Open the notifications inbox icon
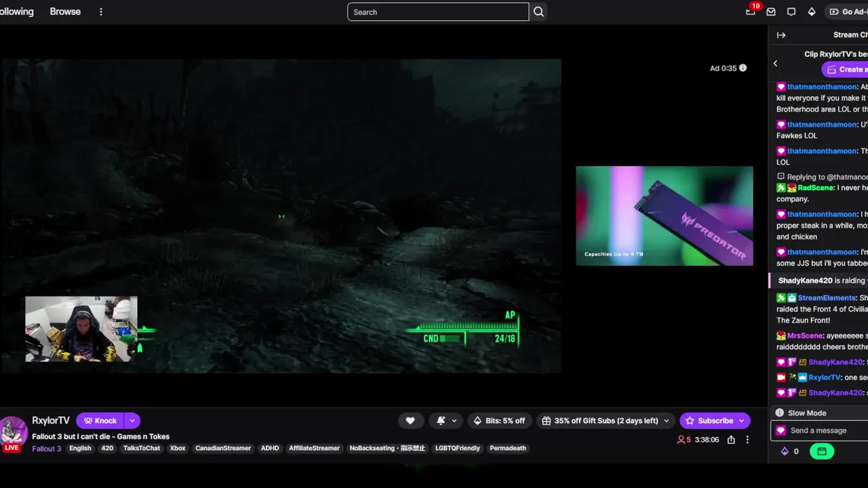 pos(771,12)
